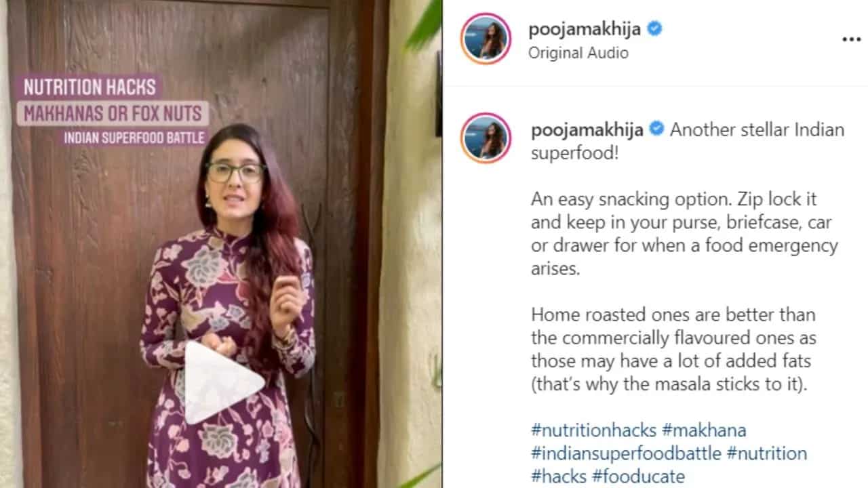868x488 pixels.
Task: Open poojamakhija username in caption
Action: click(x=587, y=129)
